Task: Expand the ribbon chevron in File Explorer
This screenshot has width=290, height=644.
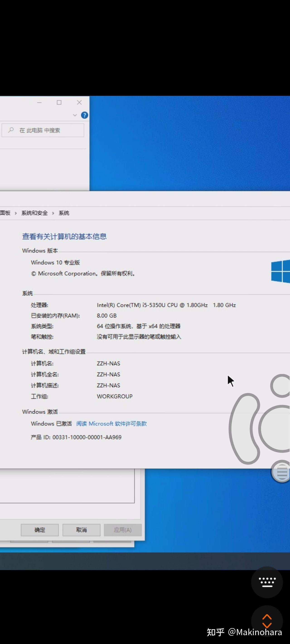Action: click(x=75, y=115)
